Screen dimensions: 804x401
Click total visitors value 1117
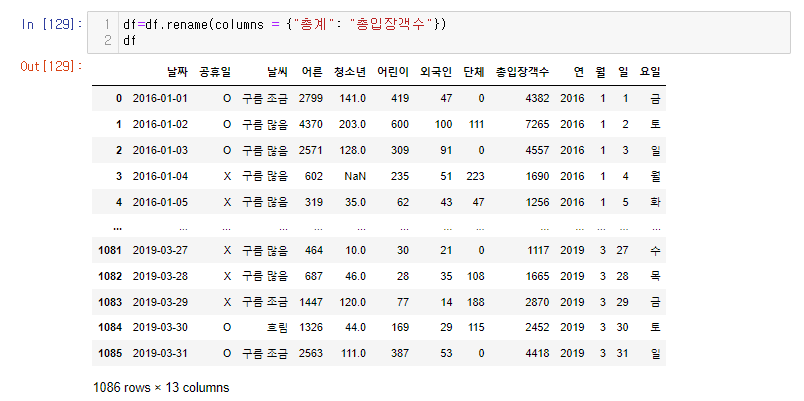tap(537, 250)
